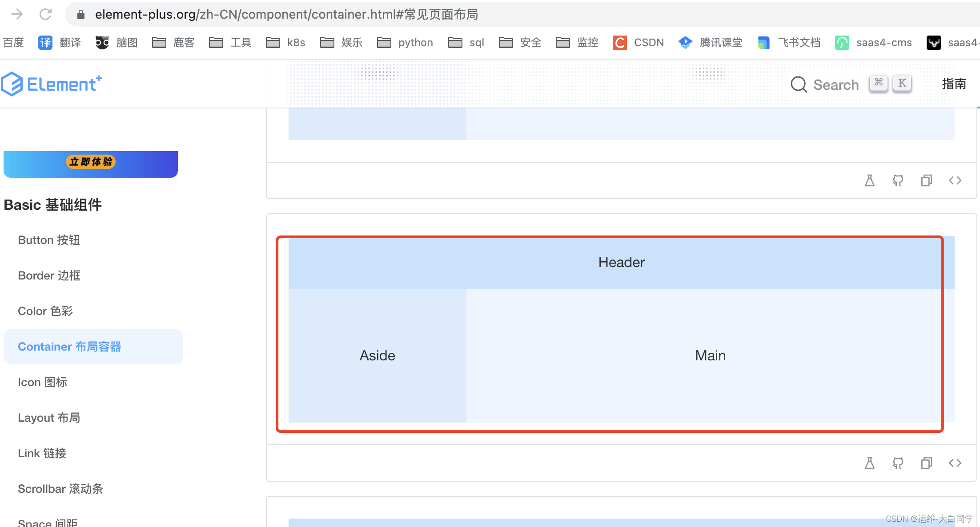The height and width of the screenshot is (527, 980).
Task: Click the '立即体验' button on the left panel
Action: coord(91,162)
